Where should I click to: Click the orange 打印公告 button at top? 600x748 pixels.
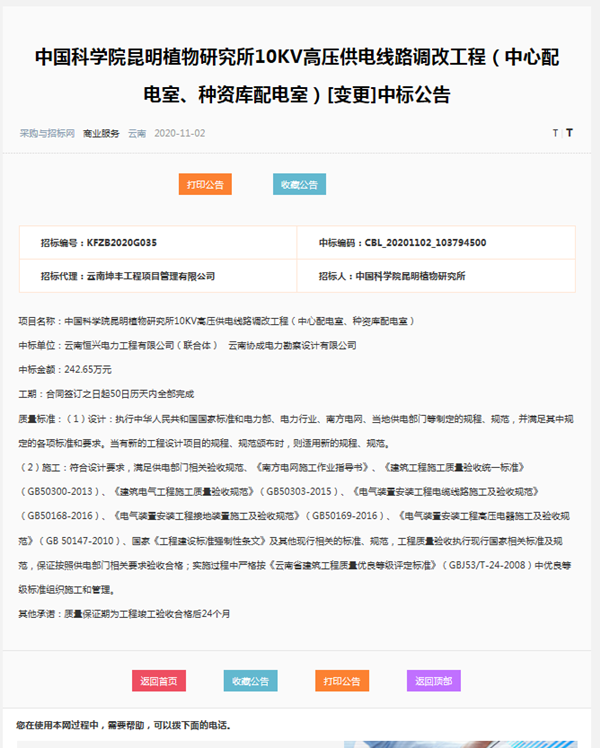point(205,184)
